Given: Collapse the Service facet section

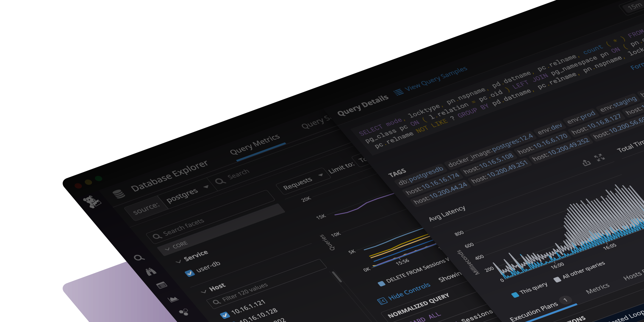Looking at the screenshot, I should (178, 262).
